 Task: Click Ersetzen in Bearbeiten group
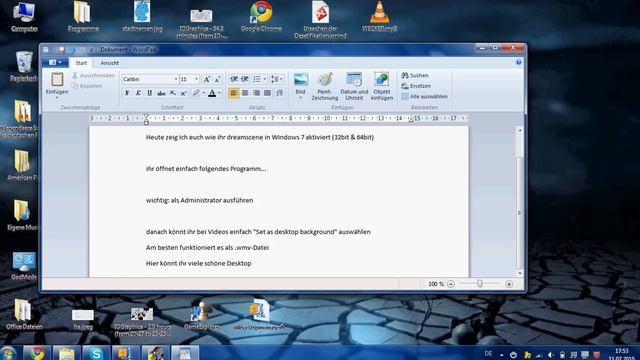pos(416,86)
